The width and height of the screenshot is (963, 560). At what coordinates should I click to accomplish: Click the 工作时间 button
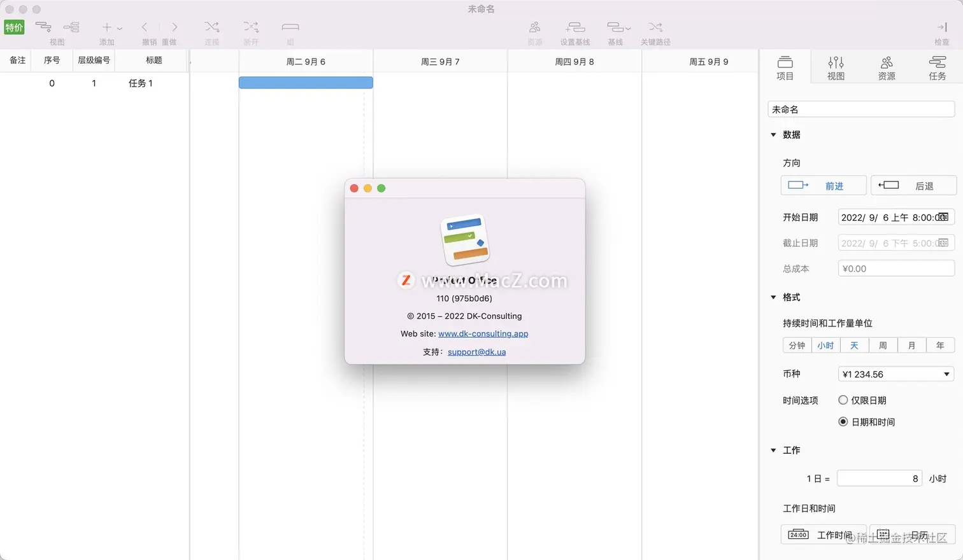coord(823,535)
